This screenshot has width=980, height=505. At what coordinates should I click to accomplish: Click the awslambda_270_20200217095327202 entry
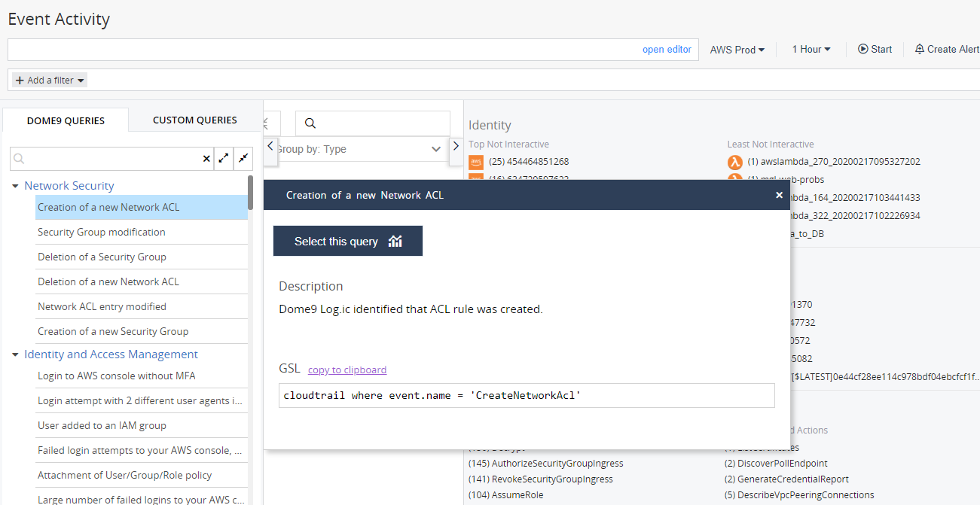(834, 162)
